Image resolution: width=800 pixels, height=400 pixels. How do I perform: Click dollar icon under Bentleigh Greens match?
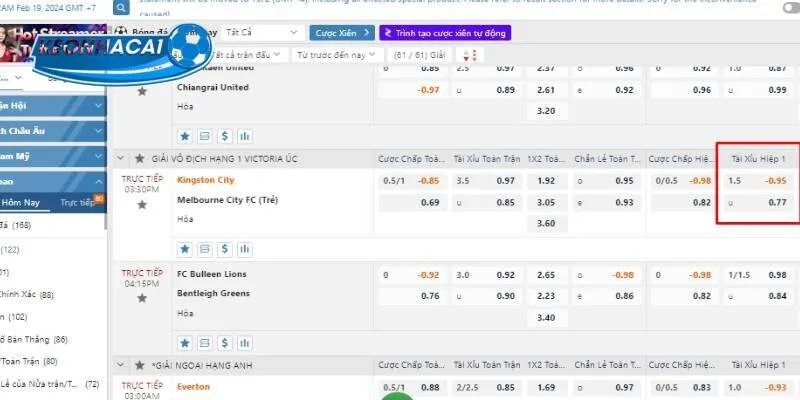225,343
